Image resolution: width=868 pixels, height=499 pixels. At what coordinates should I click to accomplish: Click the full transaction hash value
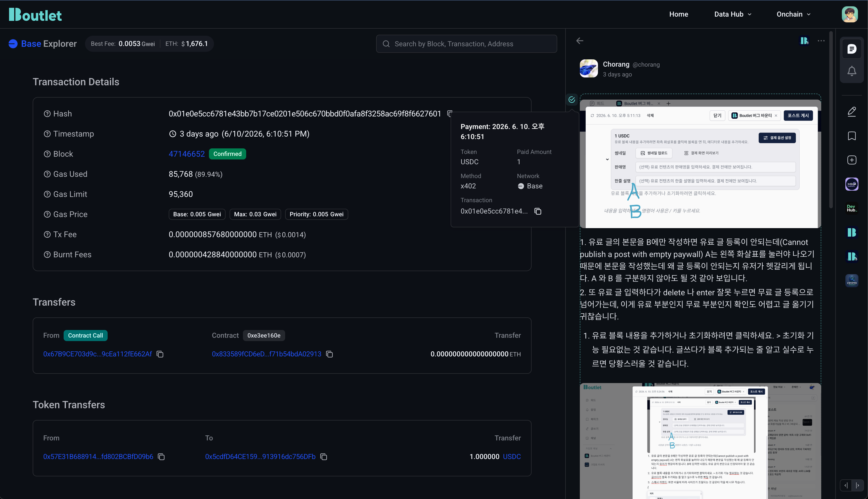pos(305,114)
